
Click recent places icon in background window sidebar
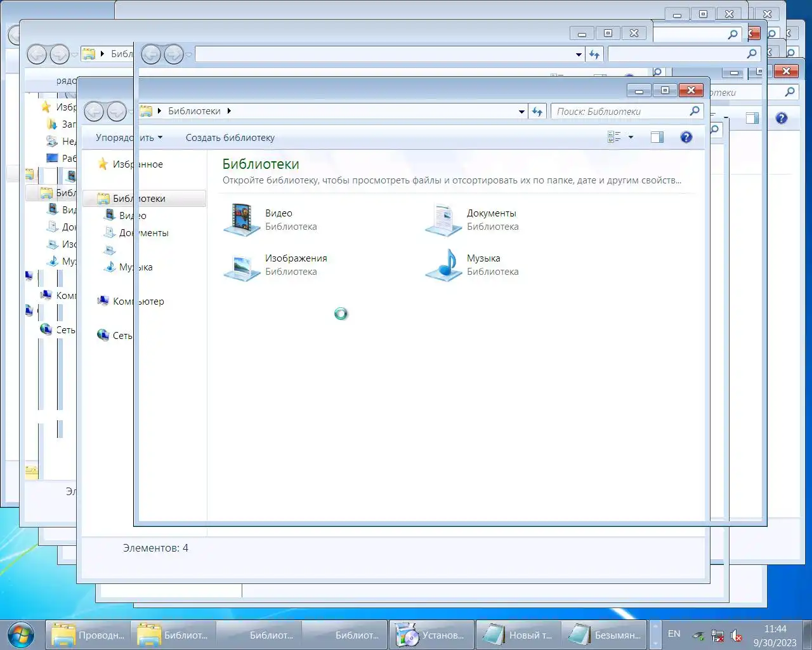click(52, 141)
